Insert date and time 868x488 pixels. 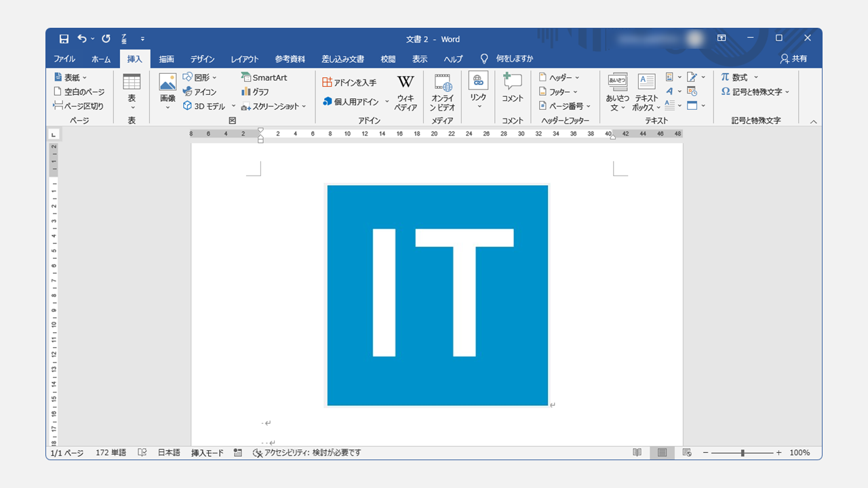pyautogui.click(x=692, y=91)
